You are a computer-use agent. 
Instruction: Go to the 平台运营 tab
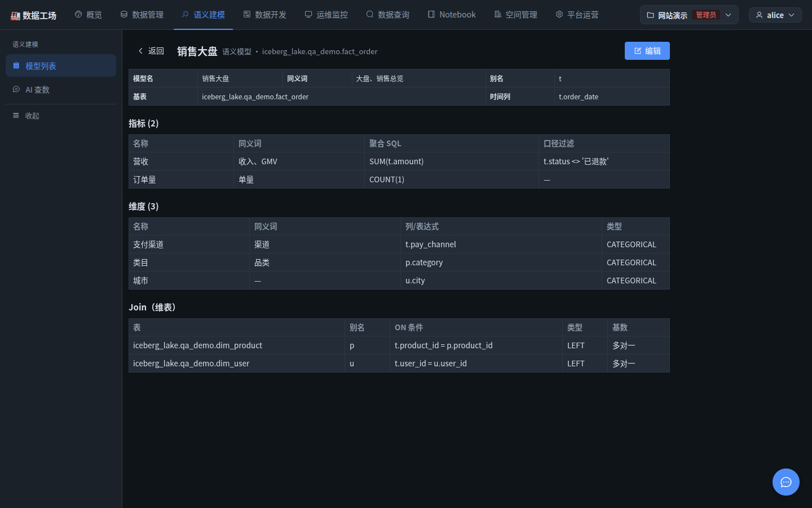click(577, 15)
